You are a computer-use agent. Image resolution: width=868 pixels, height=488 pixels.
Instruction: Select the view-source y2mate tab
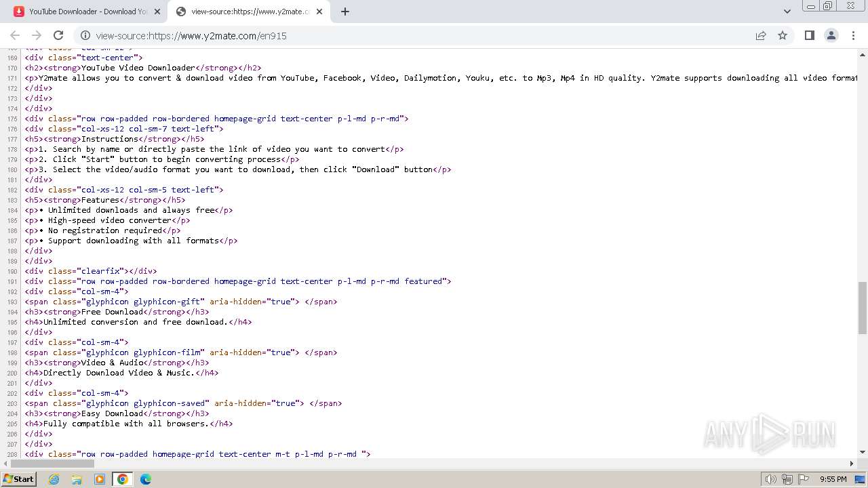tap(248, 12)
